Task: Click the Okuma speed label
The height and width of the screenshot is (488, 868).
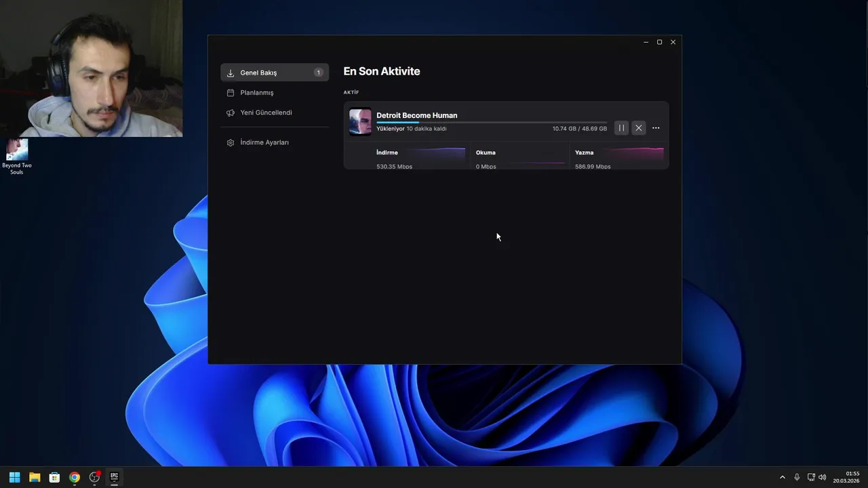Action: (486, 152)
